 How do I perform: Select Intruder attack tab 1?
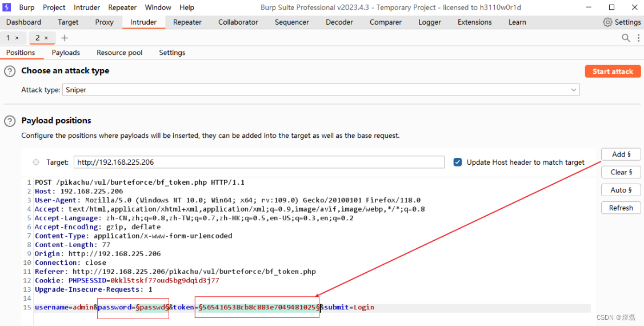8,38
